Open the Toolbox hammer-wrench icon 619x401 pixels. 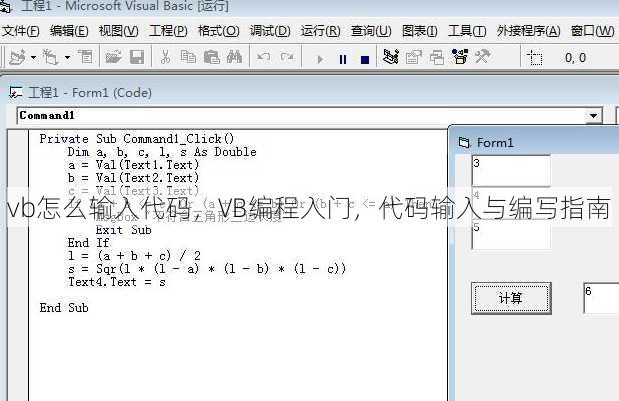[482, 56]
